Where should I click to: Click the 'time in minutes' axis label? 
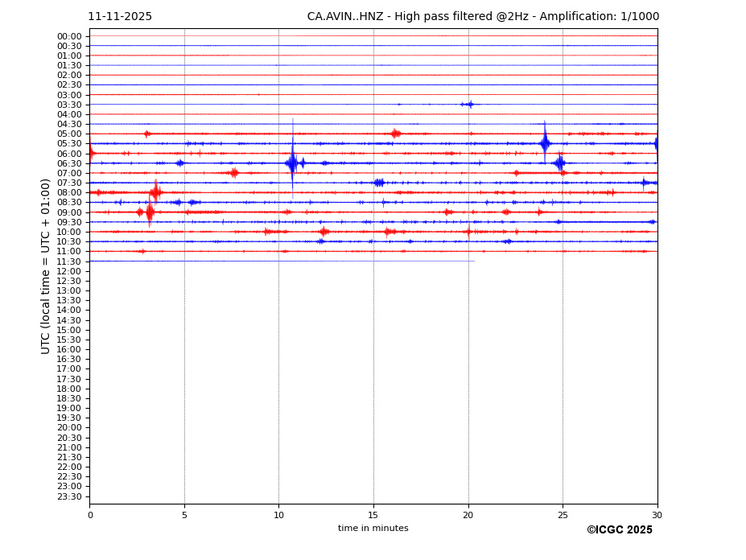coord(373,529)
